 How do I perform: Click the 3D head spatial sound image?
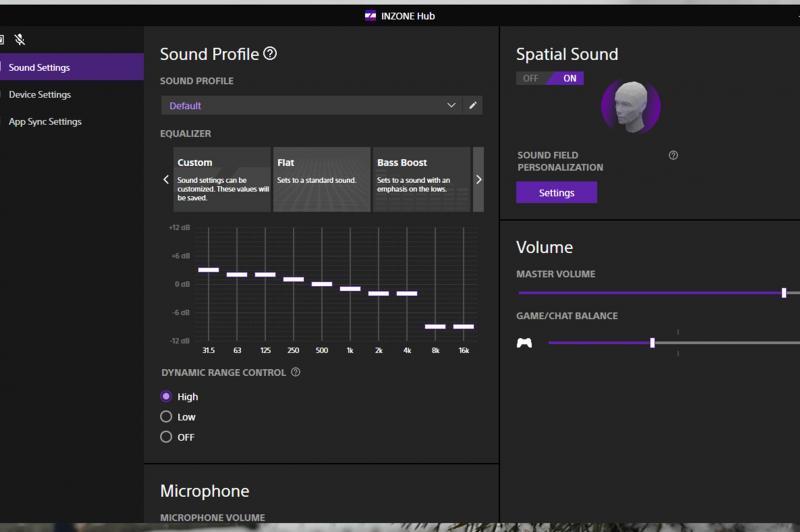point(630,104)
